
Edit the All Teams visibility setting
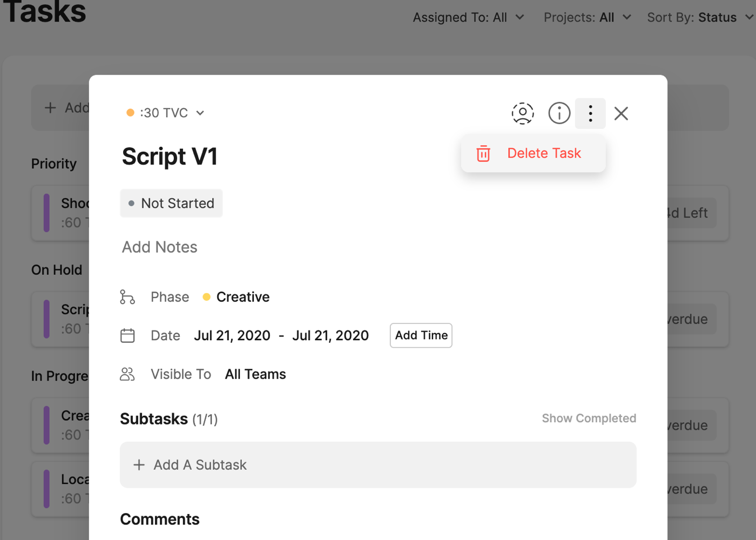[255, 374]
